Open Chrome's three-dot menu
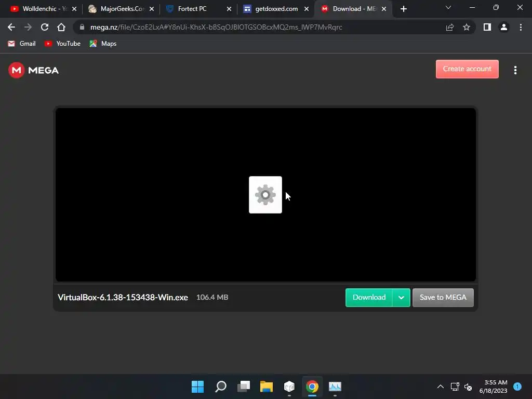The height and width of the screenshot is (399, 532). [521, 27]
